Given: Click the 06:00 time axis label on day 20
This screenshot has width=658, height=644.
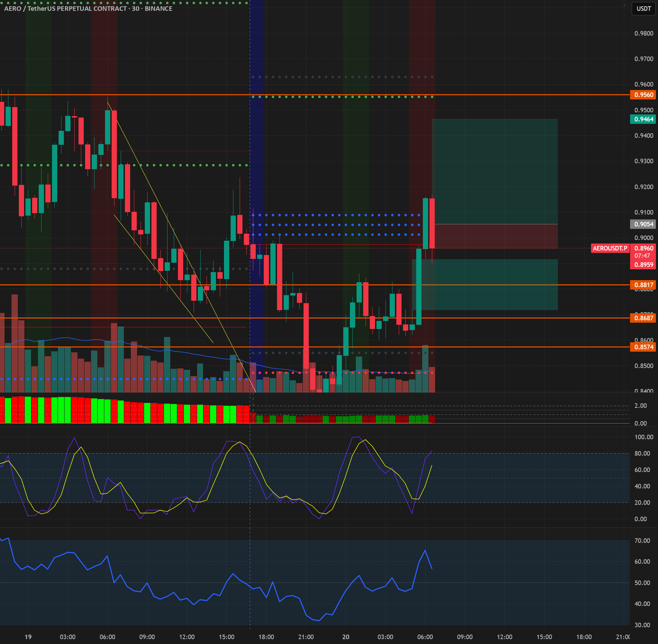Looking at the screenshot, I should 425,637.
